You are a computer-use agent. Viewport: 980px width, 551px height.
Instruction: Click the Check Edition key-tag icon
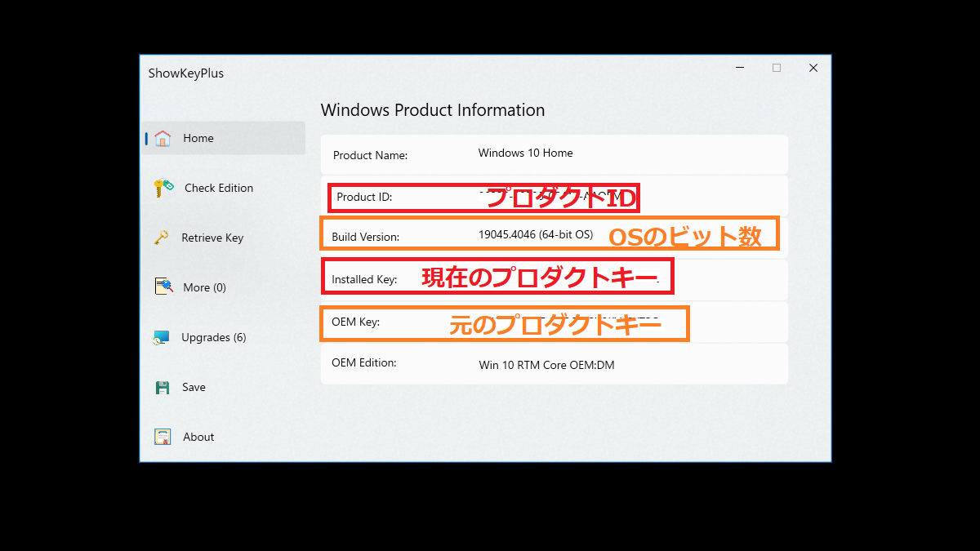(163, 188)
